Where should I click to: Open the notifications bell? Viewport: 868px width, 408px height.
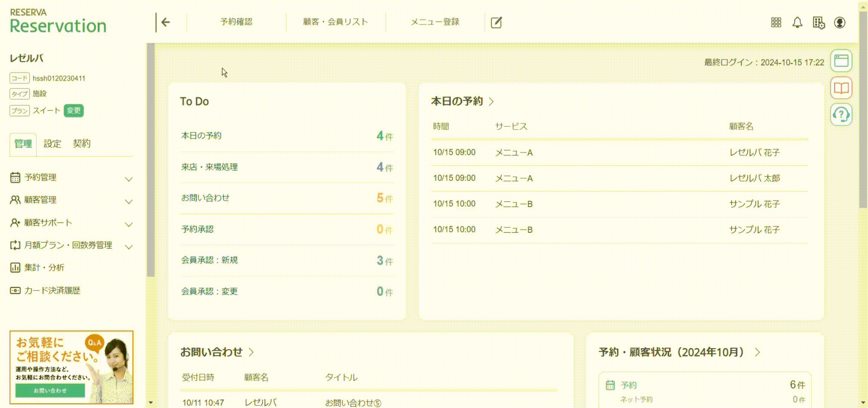click(x=797, y=22)
